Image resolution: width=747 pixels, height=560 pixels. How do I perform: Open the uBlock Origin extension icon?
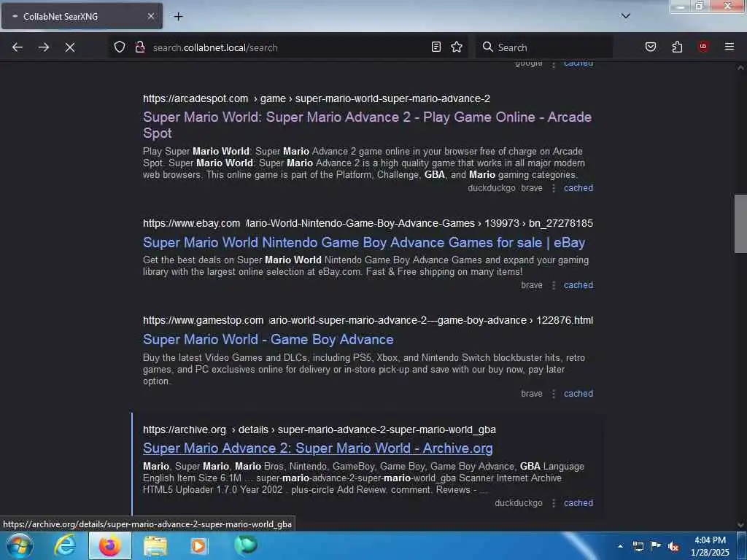click(x=703, y=47)
